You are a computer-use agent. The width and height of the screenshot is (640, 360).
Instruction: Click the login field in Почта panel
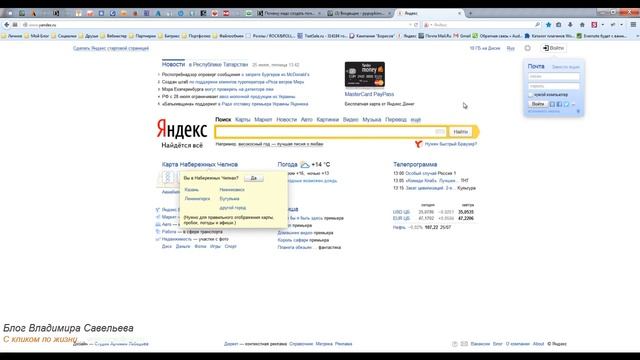pos(553,76)
